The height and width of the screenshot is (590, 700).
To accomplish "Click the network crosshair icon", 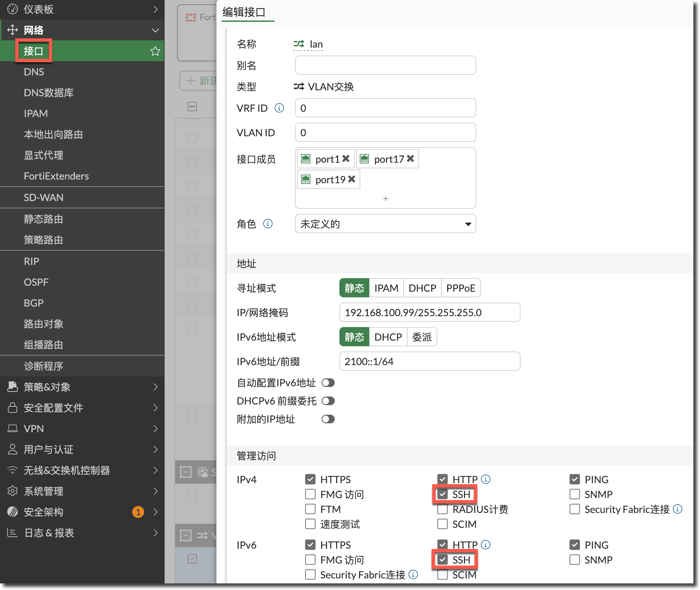I will (x=12, y=30).
